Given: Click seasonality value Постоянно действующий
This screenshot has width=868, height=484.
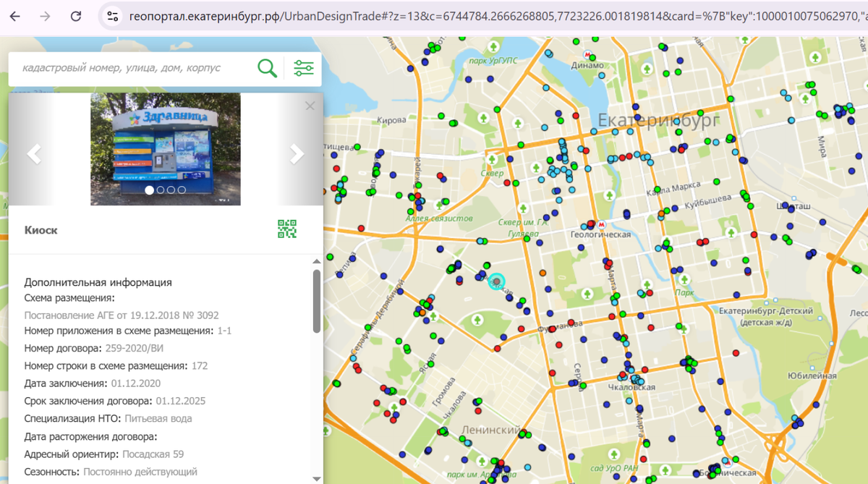Looking at the screenshot, I should tap(140, 472).
